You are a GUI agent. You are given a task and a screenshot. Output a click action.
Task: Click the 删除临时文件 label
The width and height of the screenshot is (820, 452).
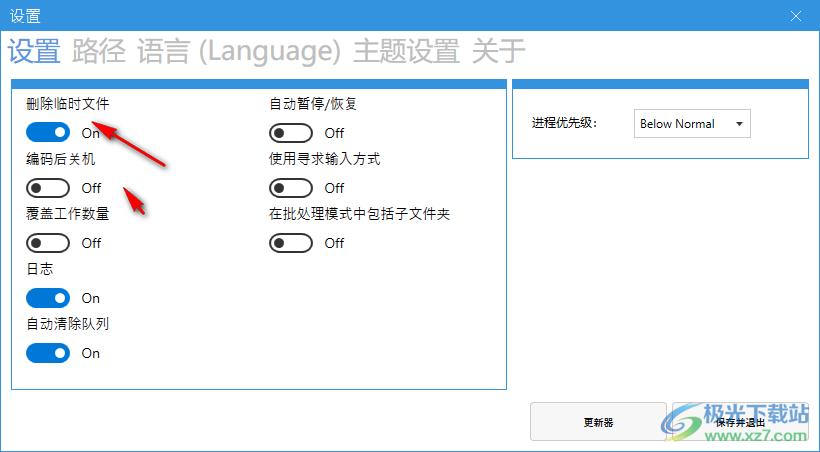point(67,104)
